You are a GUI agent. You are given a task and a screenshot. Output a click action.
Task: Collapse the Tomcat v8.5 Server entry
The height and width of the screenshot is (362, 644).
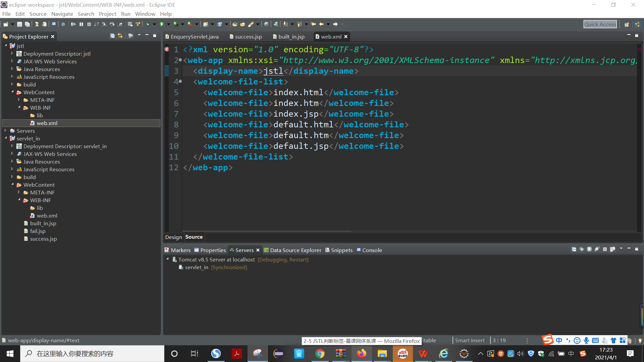[x=167, y=259]
